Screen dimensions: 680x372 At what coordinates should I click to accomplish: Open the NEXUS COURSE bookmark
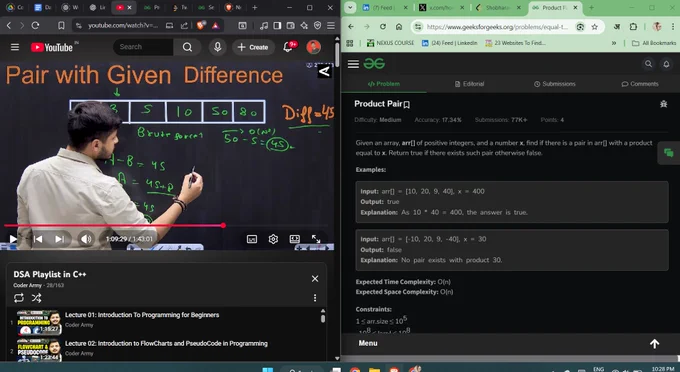point(390,43)
